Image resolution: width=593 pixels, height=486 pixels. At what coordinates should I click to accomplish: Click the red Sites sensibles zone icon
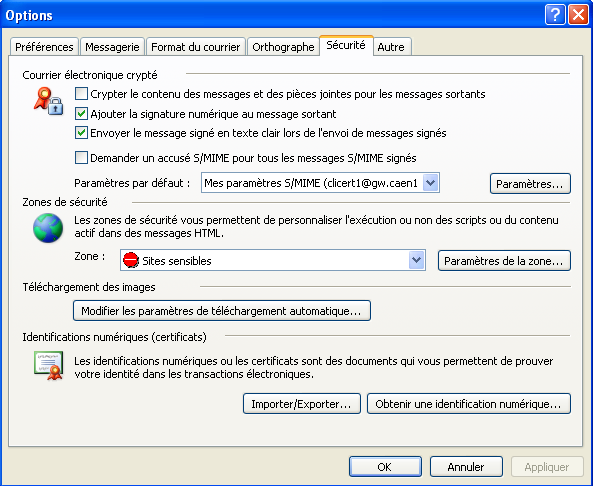click(x=131, y=260)
